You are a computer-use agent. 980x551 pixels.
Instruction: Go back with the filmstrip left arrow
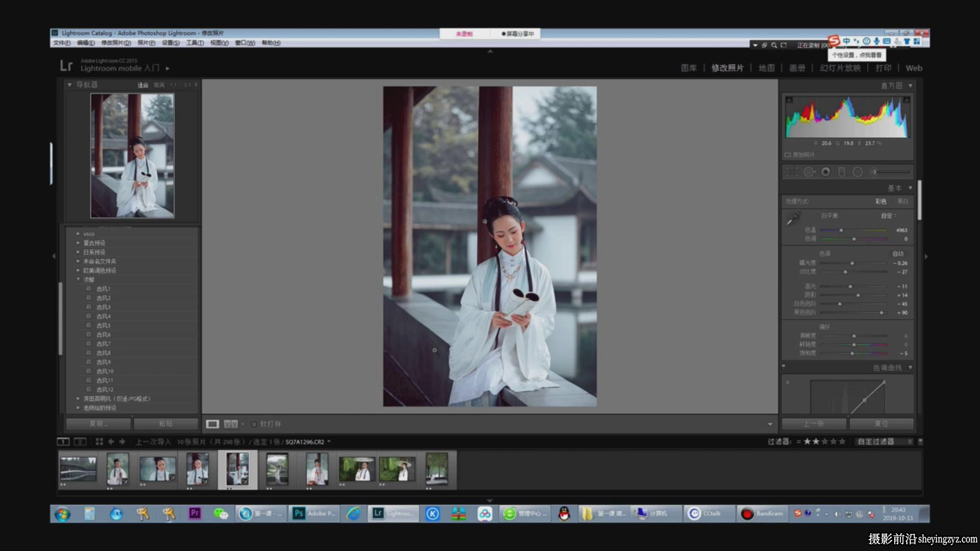coord(111,442)
